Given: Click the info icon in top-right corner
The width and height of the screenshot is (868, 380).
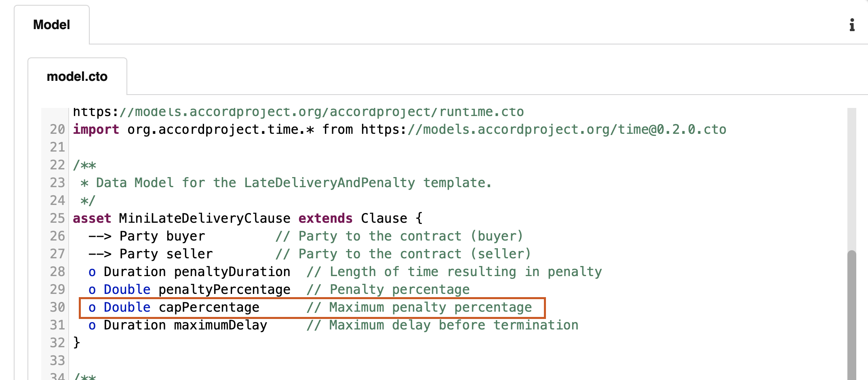Looking at the screenshot, I should [852, 25].
